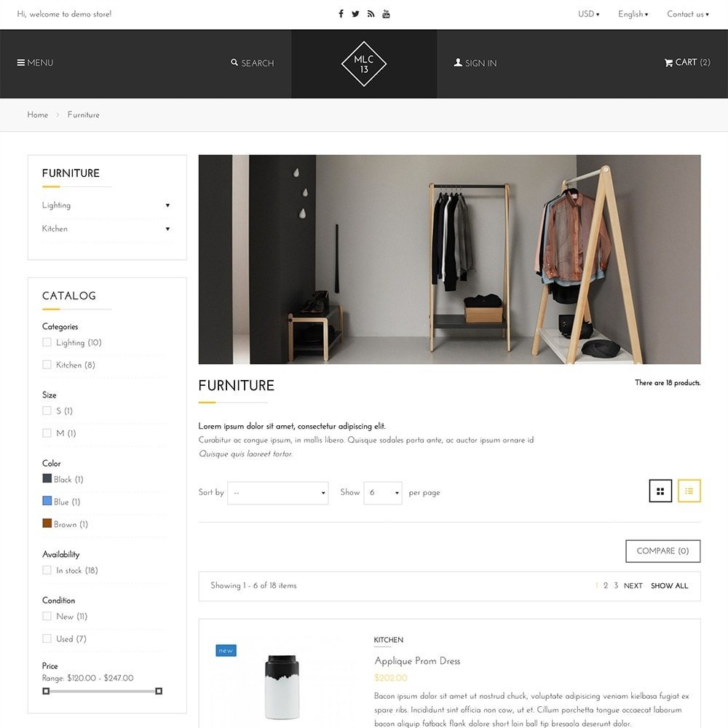Open the USD currency selector

pyautogui.click(x=588, y=14)
